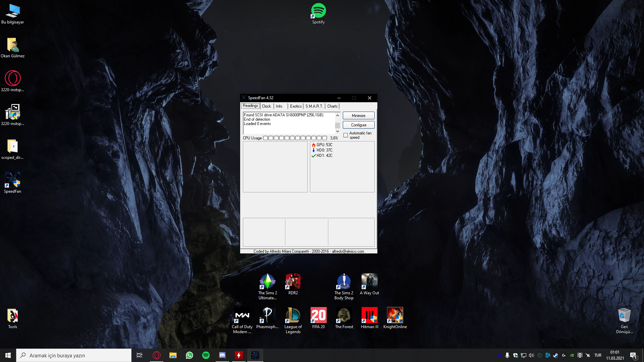644x362 pixels.
Task: Select the Exotics tab
Action: click(x=296, y=106)
